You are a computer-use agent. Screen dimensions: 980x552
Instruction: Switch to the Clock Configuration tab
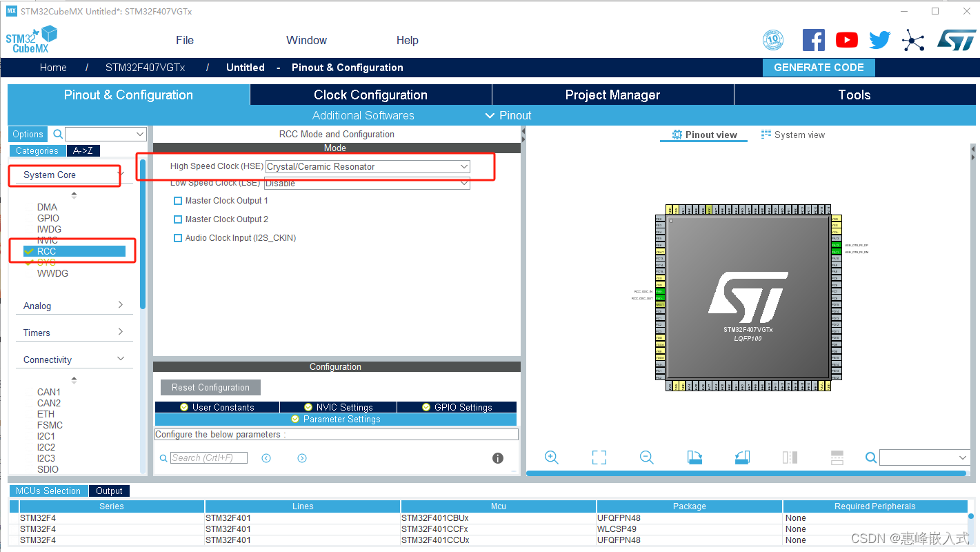[x=370, y=95]
